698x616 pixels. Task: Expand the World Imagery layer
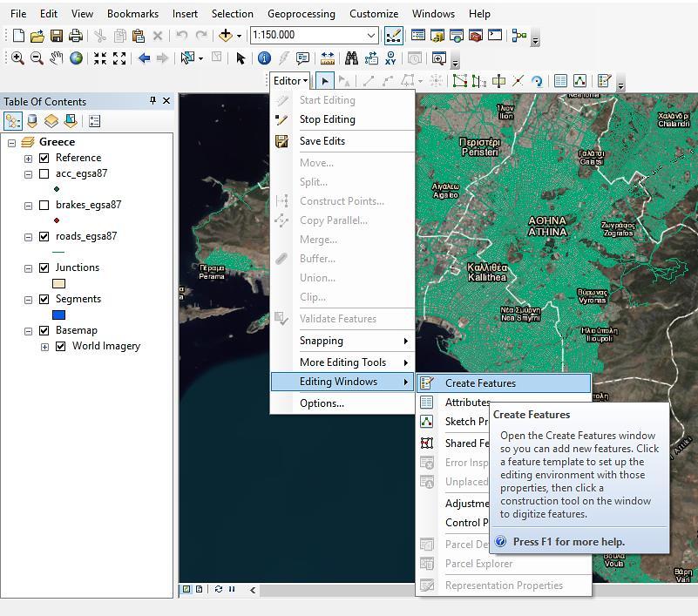pos(44,347)
